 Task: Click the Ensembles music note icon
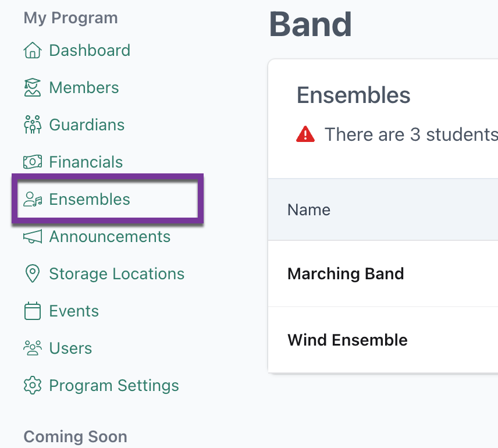34,199
